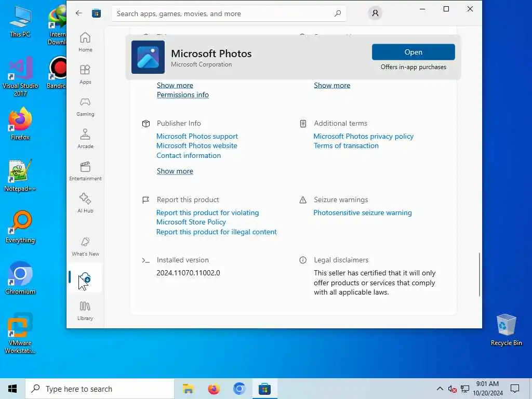This screenshot has width=532, height=399.
Task: Open Entertainment section in sidebar
Action: coord(85,171)
